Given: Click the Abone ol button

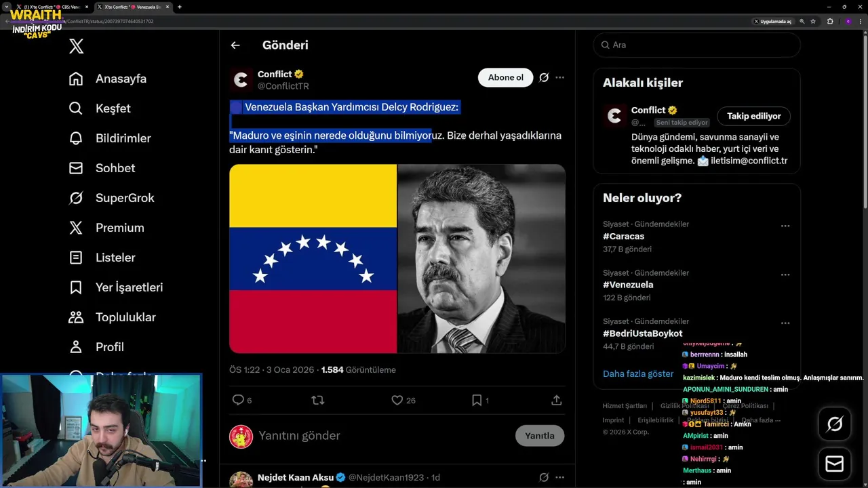Looking at the screenshot, I should (506, 77).
